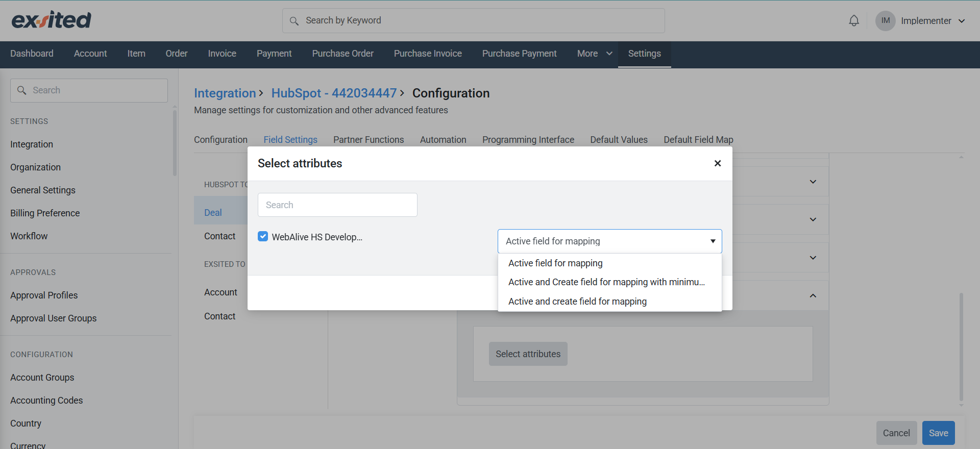Image resolution: width=980 pixels, height=449 pixels.
Task: Open Active field for mapping dropdown
Action: (x=609, y=241)
